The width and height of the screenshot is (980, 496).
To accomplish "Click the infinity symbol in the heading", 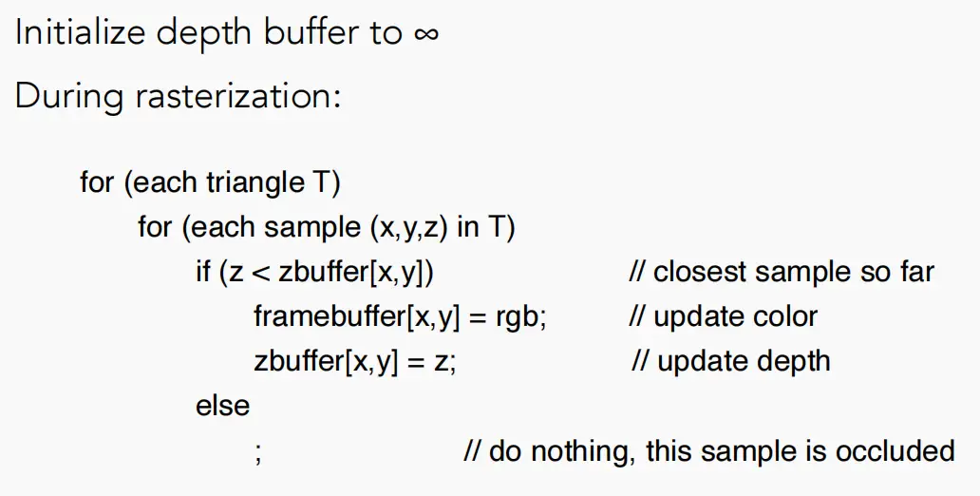I will click(x=426, y=34).
